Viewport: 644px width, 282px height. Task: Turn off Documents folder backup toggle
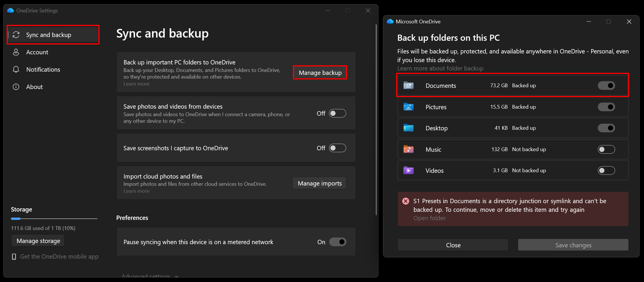(606, 86)
